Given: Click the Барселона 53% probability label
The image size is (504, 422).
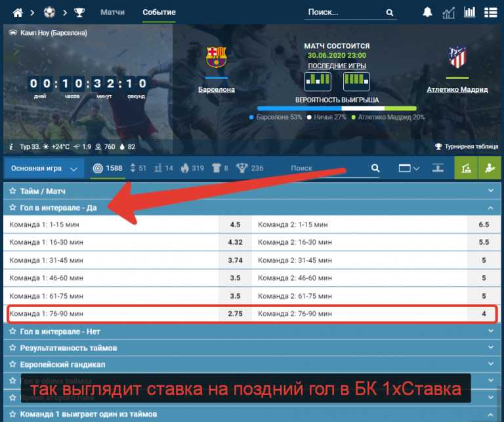Looking at the screenshot, I should [276, 117].
